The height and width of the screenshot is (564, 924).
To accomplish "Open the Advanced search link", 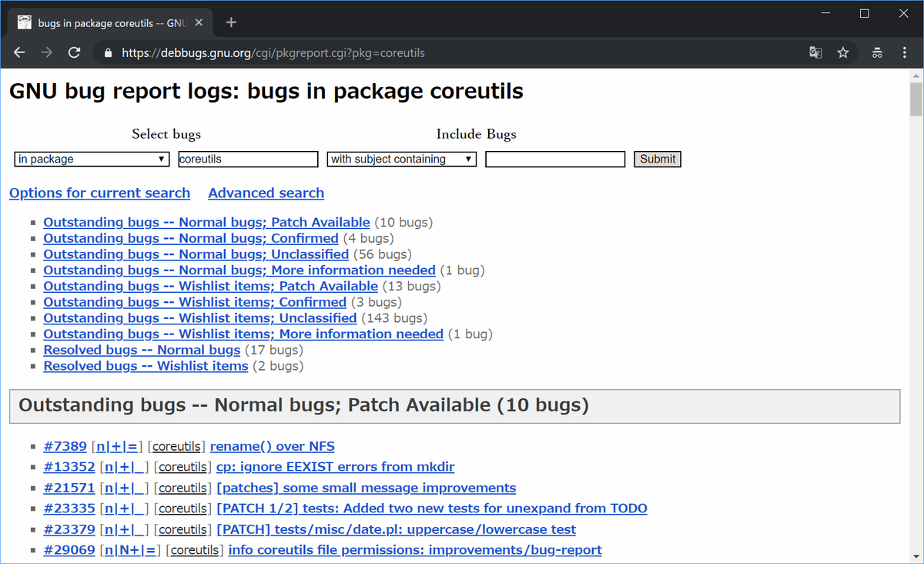I will tap(266, 193).
